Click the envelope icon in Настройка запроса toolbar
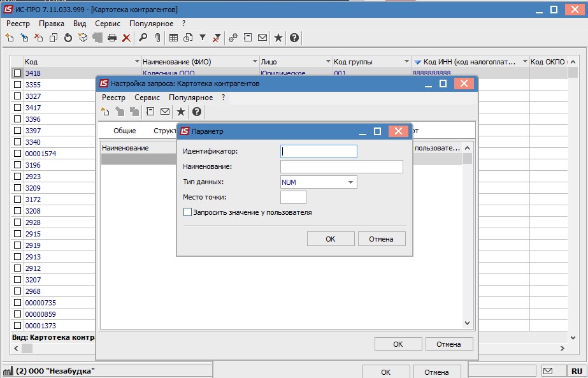The width and height of the screenshot is (588, 378). (165, 112)
